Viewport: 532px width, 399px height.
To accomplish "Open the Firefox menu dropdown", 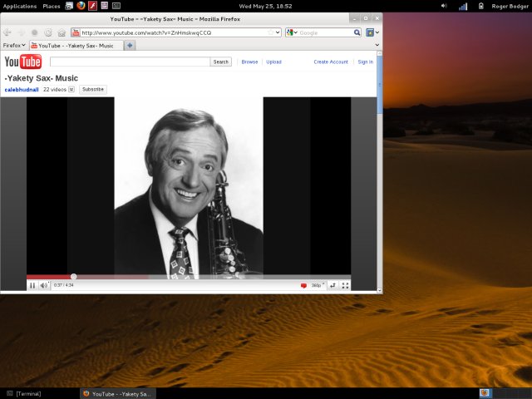I will click(14, 46).
